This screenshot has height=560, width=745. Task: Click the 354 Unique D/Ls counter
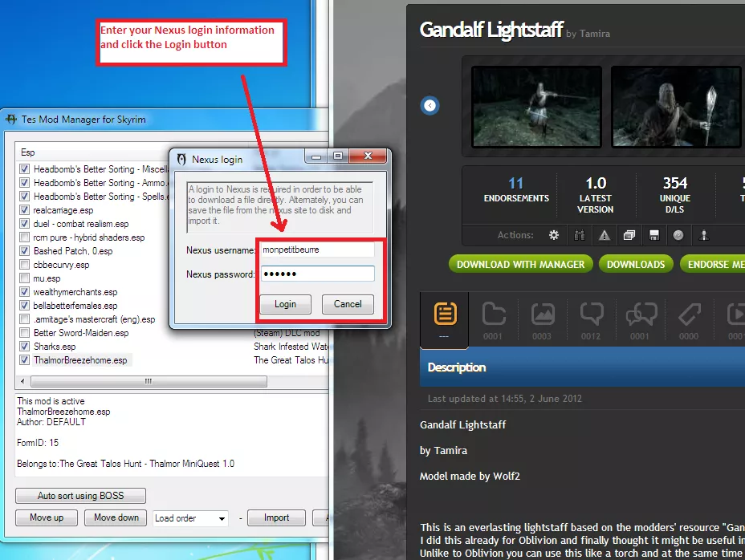click(x=675, y=195)
